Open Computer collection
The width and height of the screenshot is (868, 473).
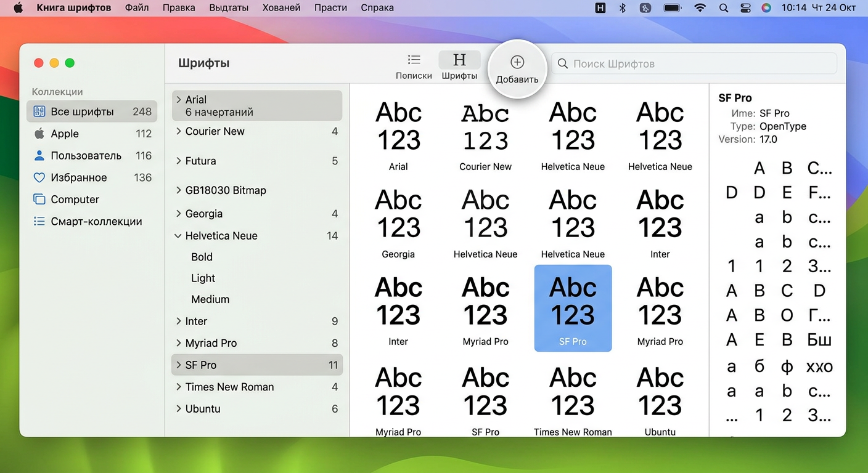coord(74,200)
